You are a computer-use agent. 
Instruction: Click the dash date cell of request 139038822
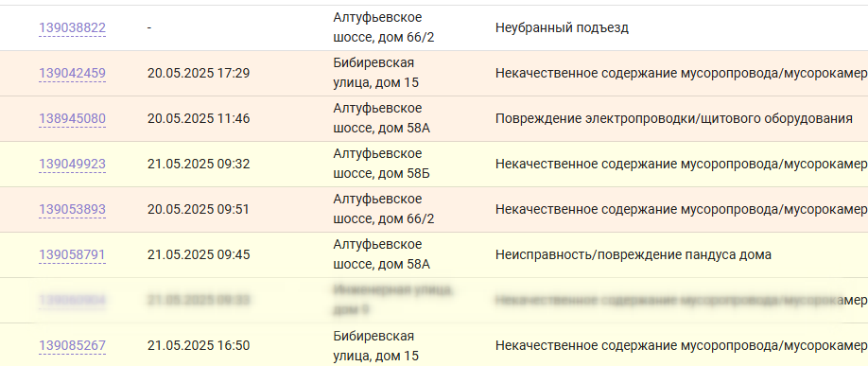149,28
